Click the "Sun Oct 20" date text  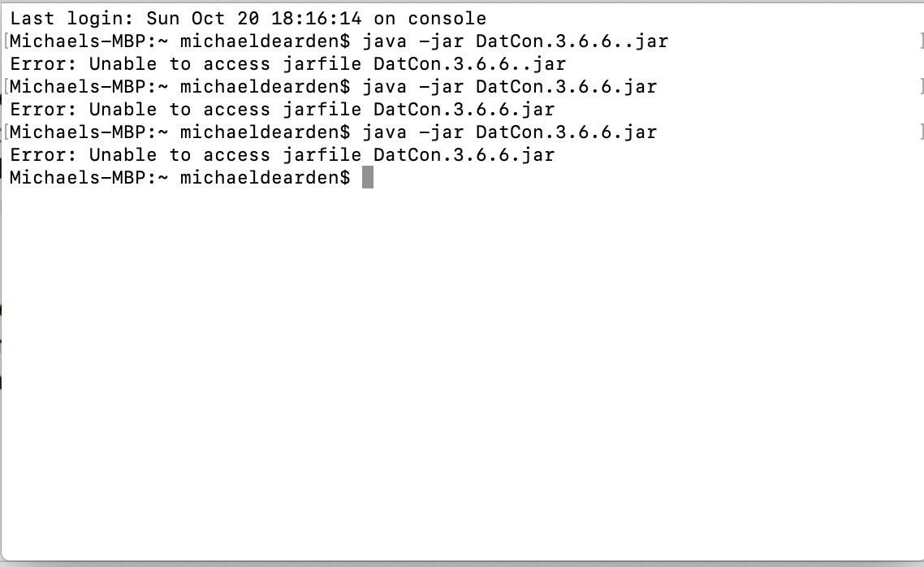click(x=203, y=18)
